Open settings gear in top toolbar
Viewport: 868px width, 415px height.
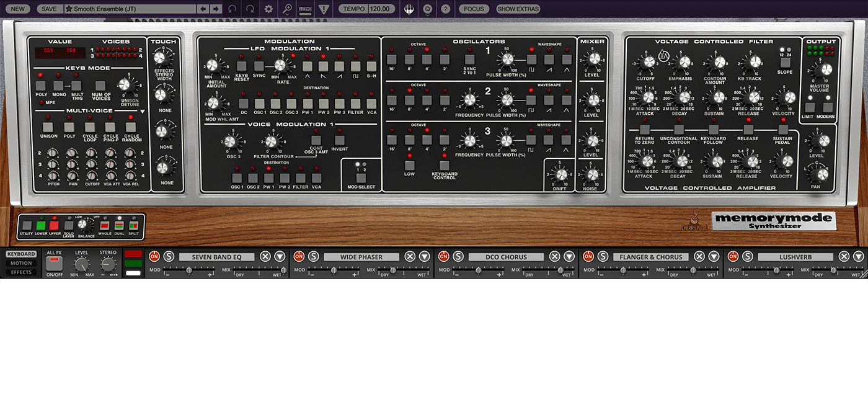pos(268,9)
